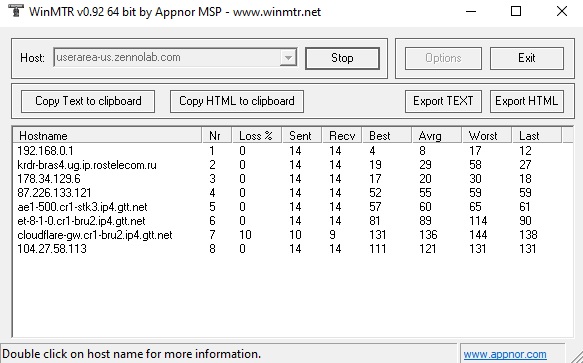Open the www.appnor.com link
583x363 pixels.
pos(505,354)
